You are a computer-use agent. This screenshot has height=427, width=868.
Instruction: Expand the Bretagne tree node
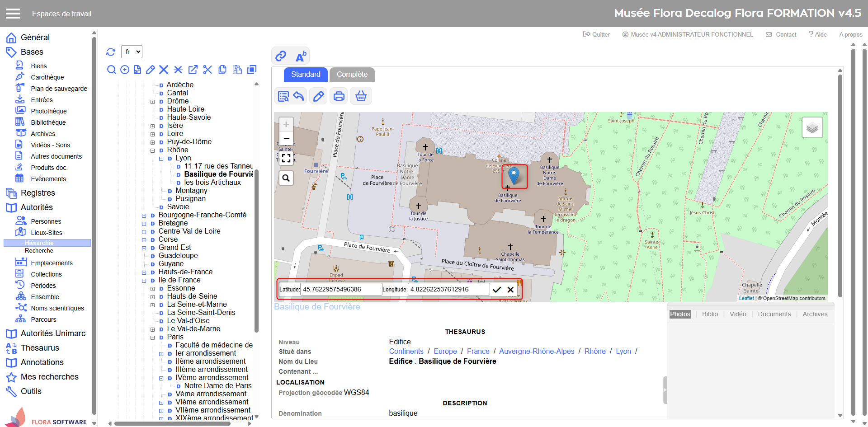pyautogui.click(x=144, y=224)
